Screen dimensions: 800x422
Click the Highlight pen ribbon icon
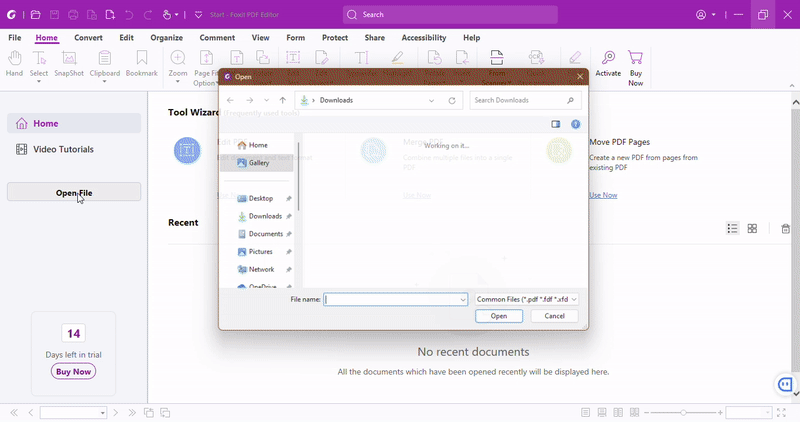click(397, 58)
